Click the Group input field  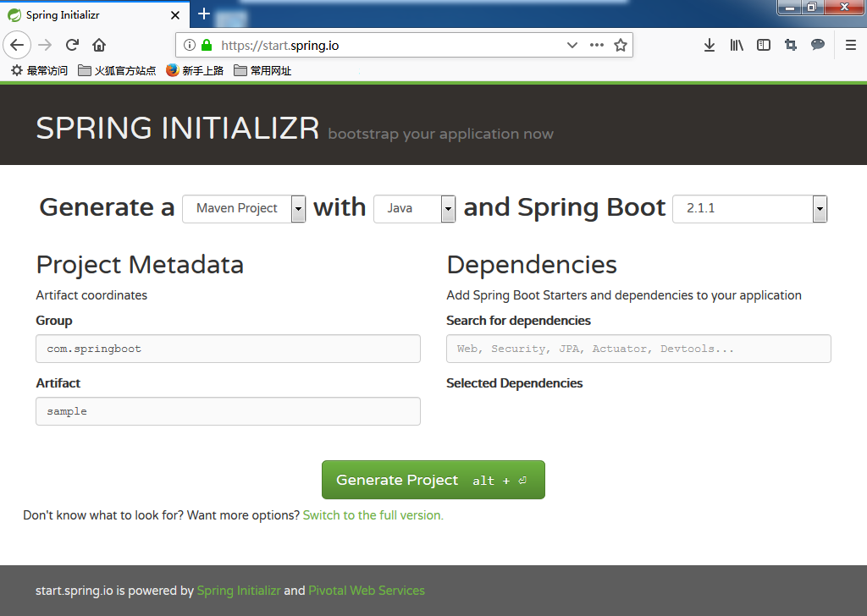tap(228, 349)
